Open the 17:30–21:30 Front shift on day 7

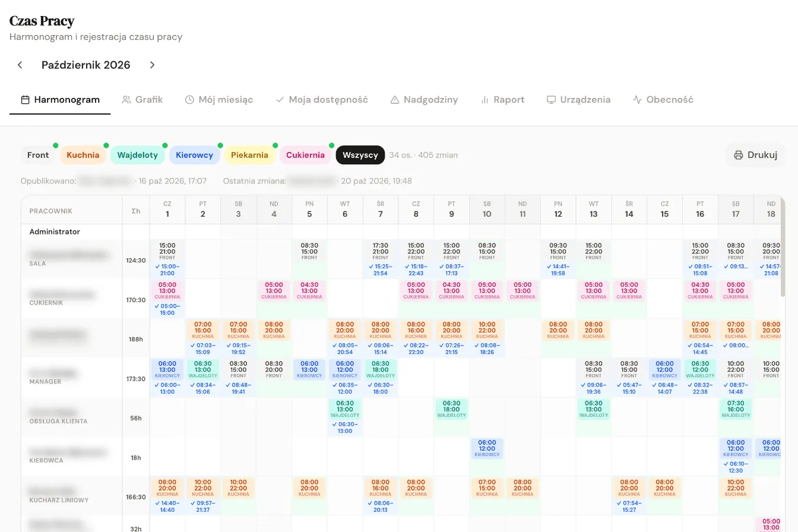click(x=381, y=251)
